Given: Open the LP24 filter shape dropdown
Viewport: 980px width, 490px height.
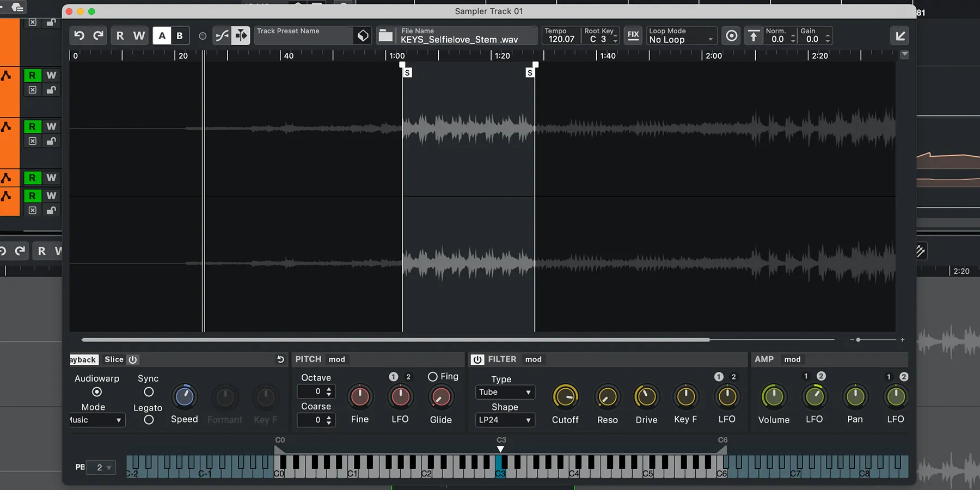Looking at the screenshot, I should tap(505, 420).
